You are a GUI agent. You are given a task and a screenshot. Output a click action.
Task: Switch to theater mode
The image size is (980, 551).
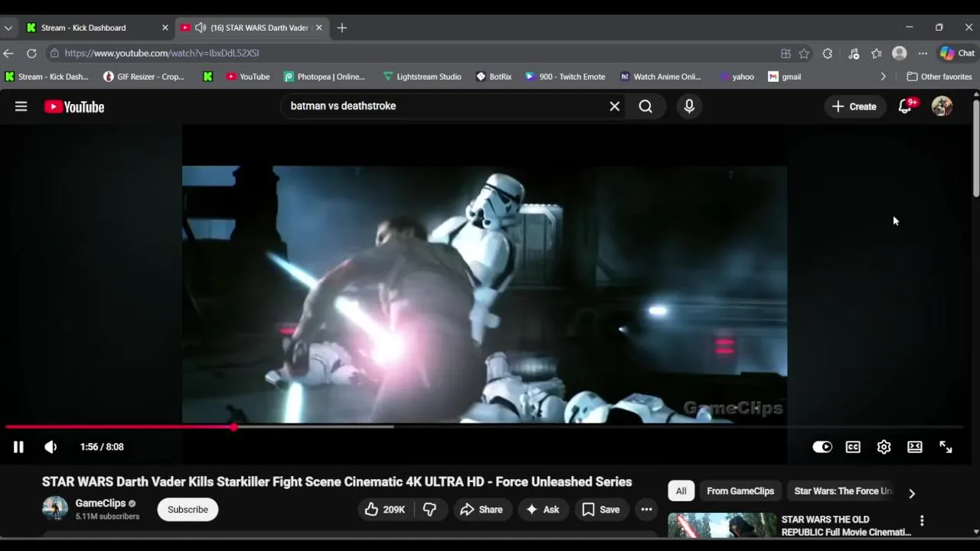pyautogui.click(x=915, y=447)
